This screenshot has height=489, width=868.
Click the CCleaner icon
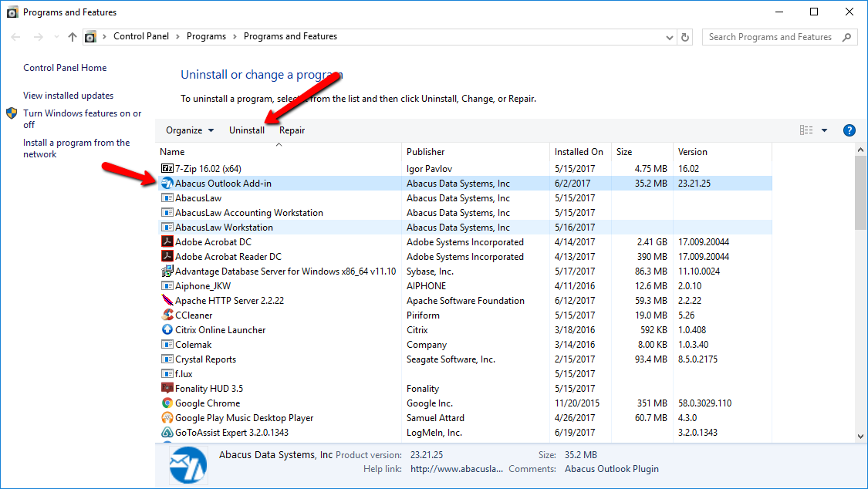(167, 315)
